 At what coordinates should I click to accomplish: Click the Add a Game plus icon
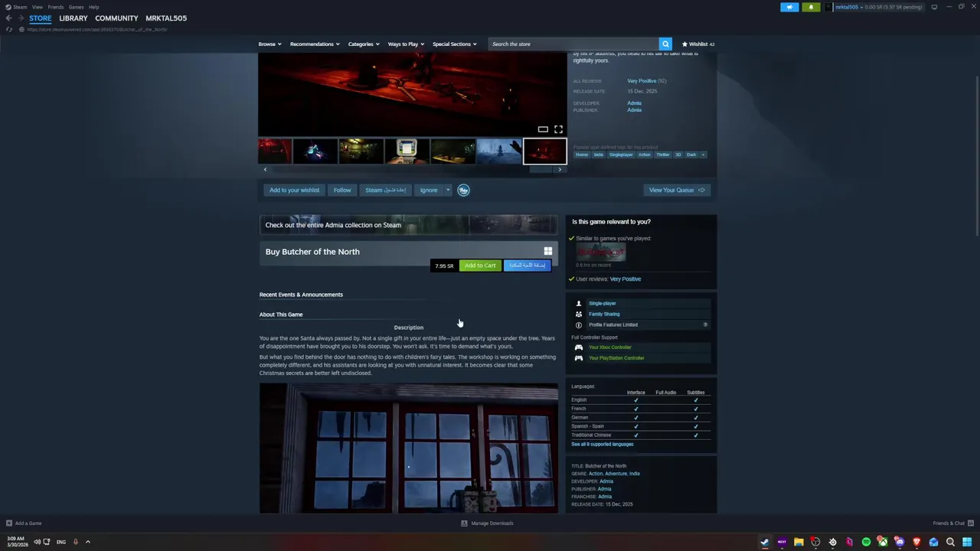[9, 523]
